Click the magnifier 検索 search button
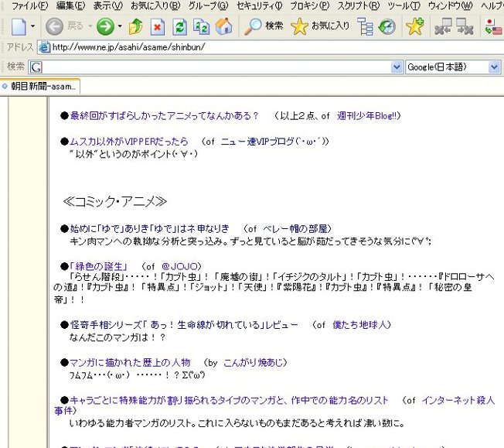The height and width of the screenshot is (448, 504). click(x=263, y=26)
